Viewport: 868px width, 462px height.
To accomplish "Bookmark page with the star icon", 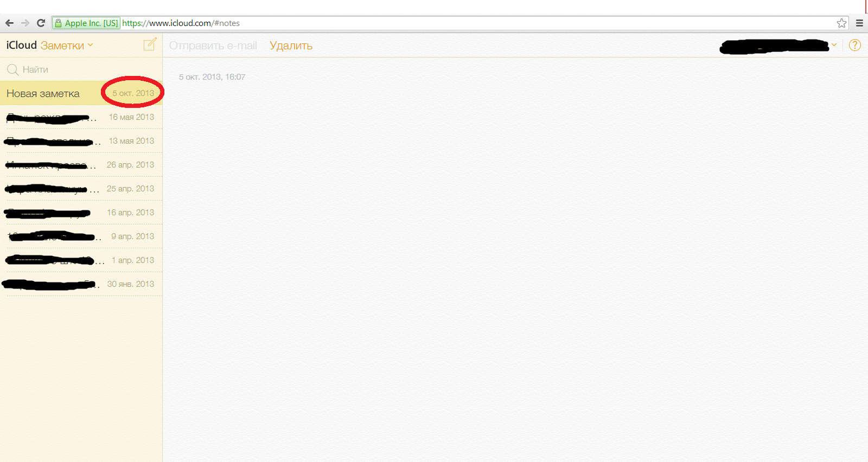I will click(841, 23).
